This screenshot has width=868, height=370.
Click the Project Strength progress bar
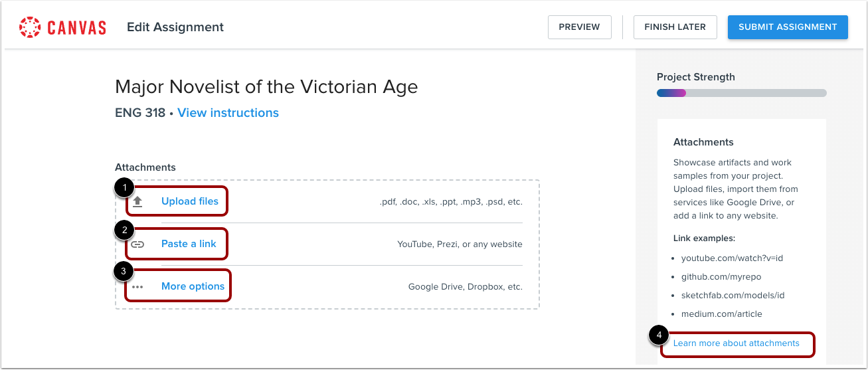(741, 94)
